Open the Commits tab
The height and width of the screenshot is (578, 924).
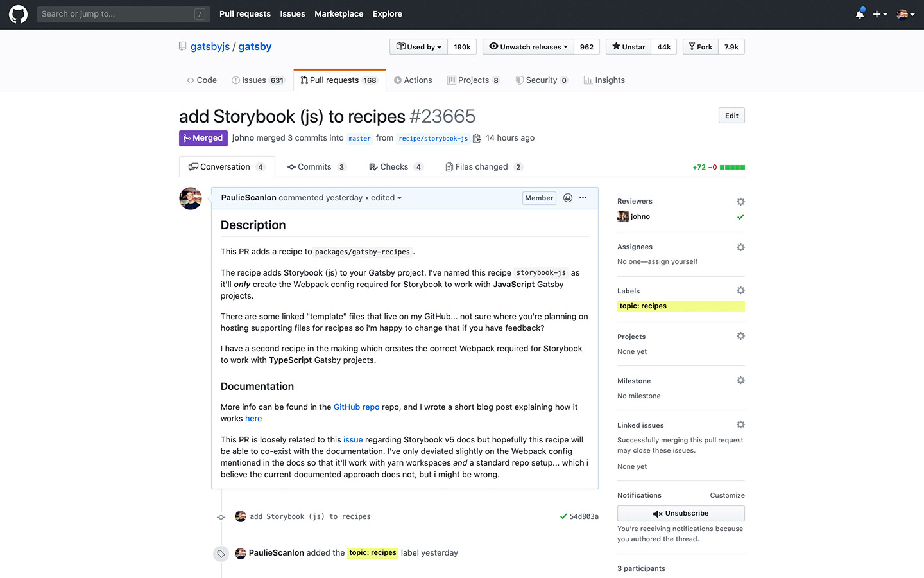(x=316, y=167)
